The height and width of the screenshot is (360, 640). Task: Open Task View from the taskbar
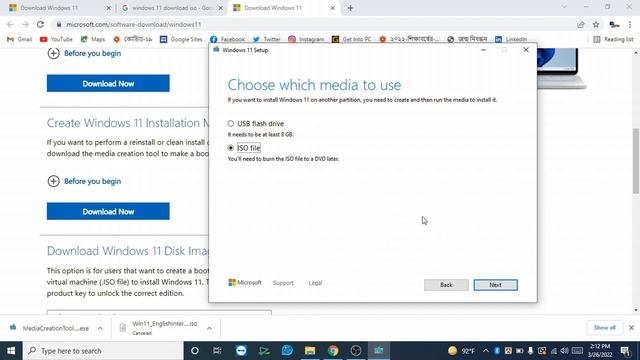coord(217,351)
